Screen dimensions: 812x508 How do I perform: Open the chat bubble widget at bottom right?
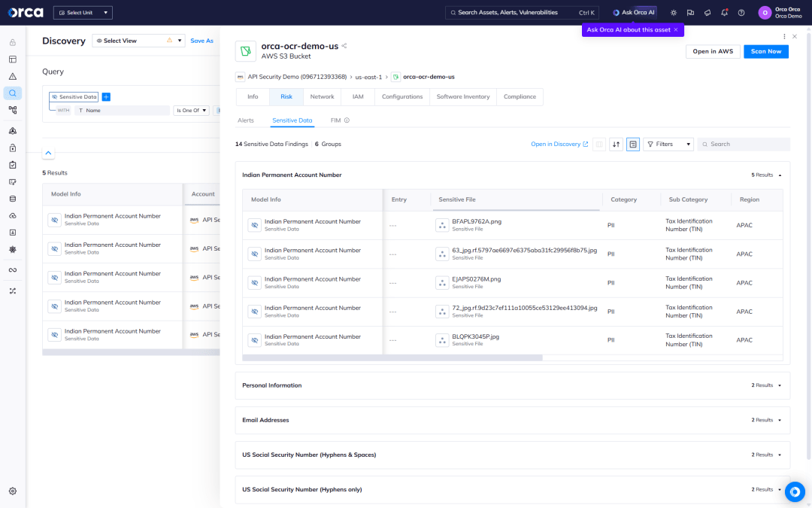point(795,491)
